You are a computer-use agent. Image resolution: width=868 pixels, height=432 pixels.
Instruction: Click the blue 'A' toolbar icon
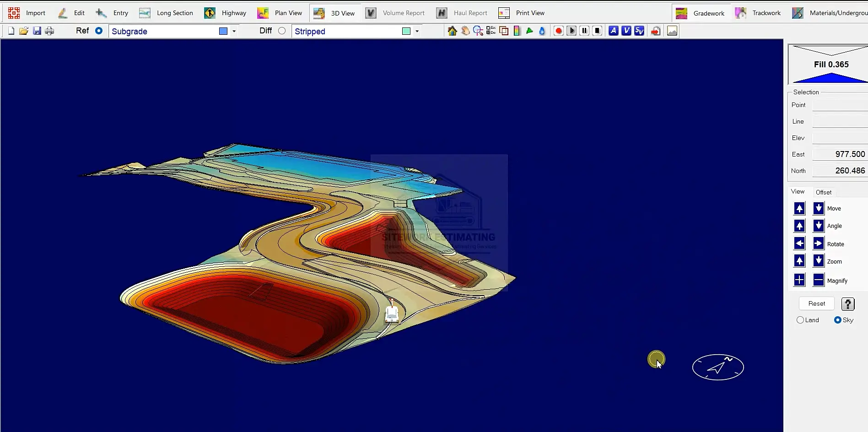click(614, 31)
